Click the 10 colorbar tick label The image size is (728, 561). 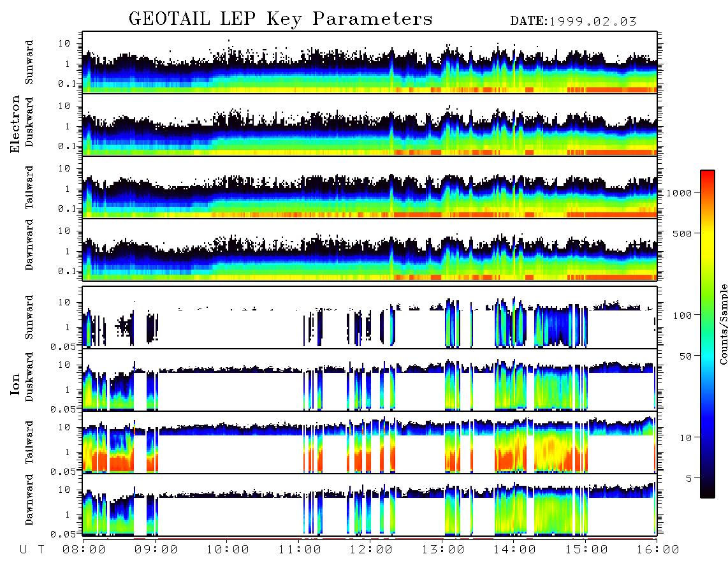[x=686, y=437]
